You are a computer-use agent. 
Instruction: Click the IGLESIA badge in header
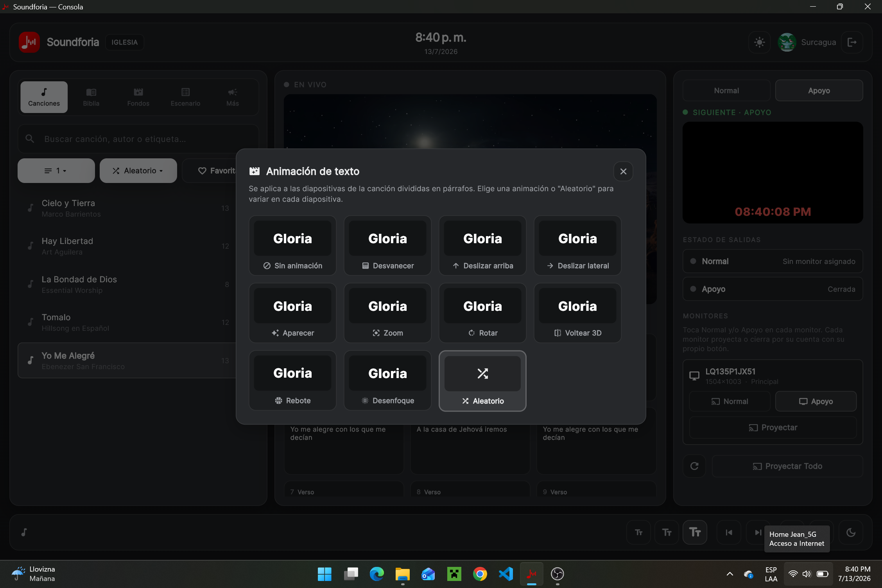[124, 42]
